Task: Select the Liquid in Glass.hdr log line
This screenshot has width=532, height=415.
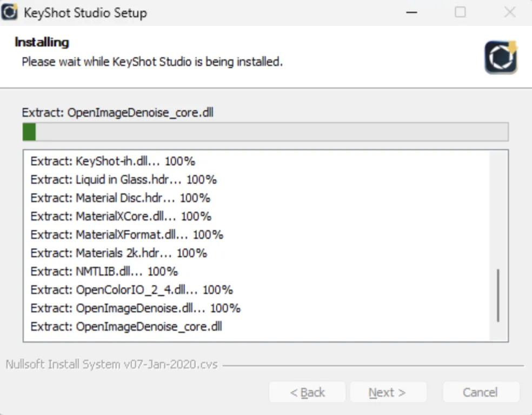Action: point(123,179)
